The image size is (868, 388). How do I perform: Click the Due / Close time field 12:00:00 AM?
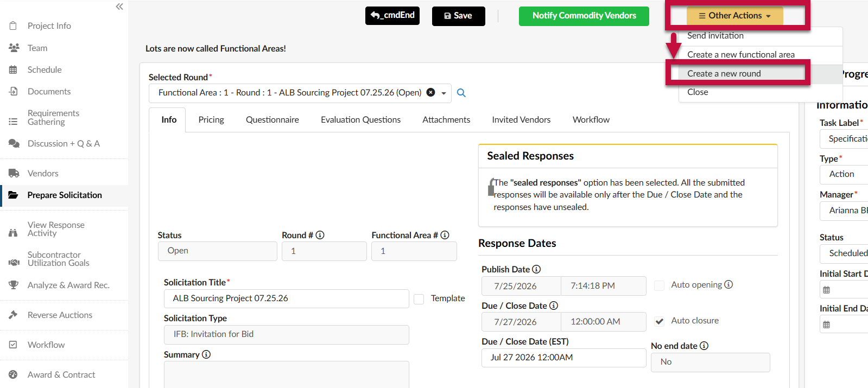coord(603,322)
